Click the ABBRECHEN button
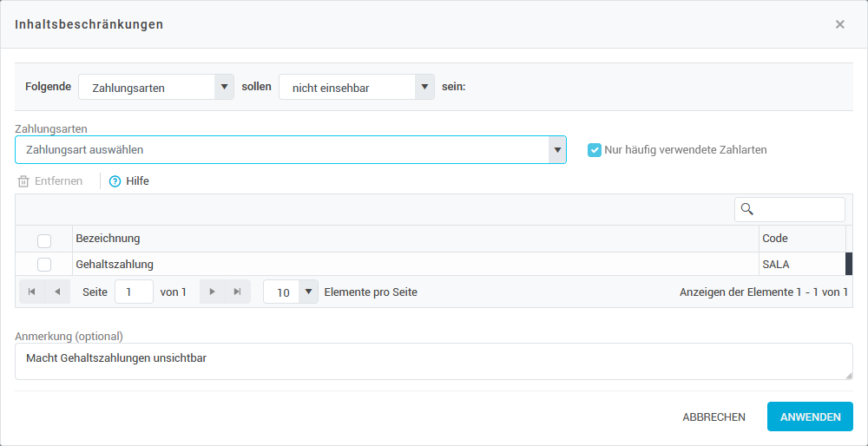This screenshot has height=446, width=868. click(713, 416)
